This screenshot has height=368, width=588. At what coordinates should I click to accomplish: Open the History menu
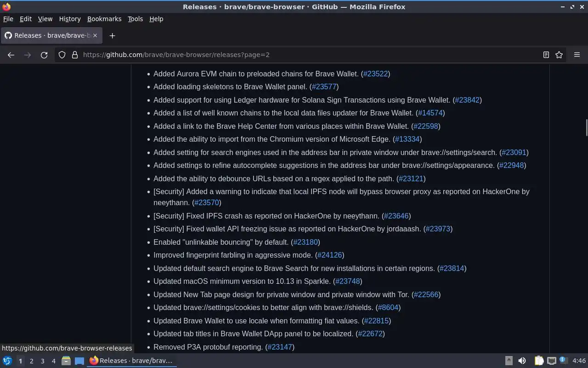[70, 19]
